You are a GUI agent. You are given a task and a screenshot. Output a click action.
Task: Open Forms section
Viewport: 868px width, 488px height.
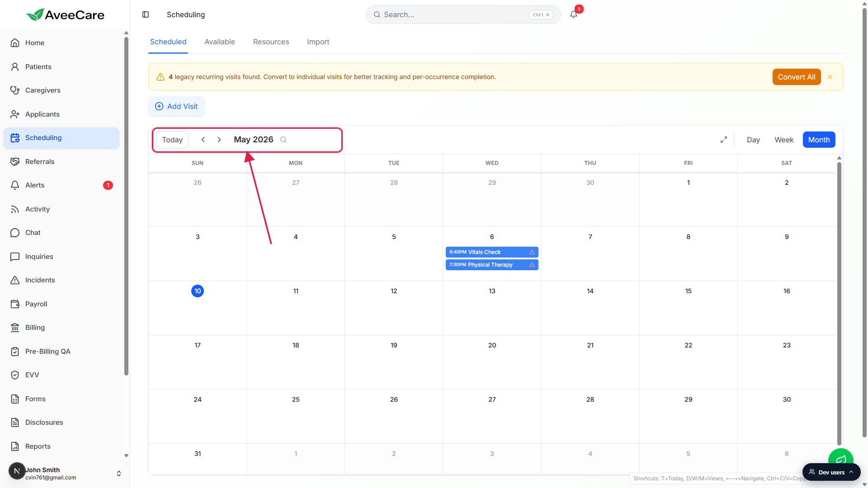click(61, 399)
